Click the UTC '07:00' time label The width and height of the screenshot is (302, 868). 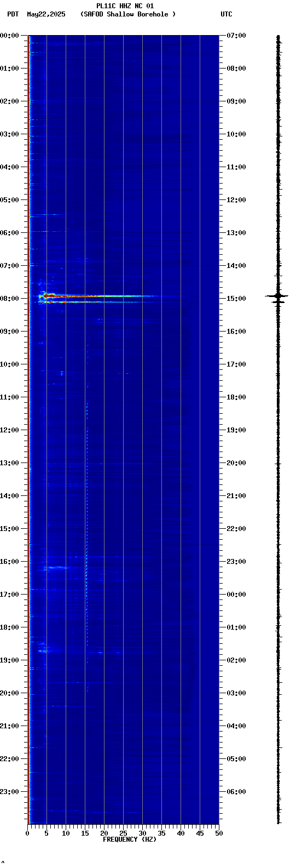tap(236, 36)
